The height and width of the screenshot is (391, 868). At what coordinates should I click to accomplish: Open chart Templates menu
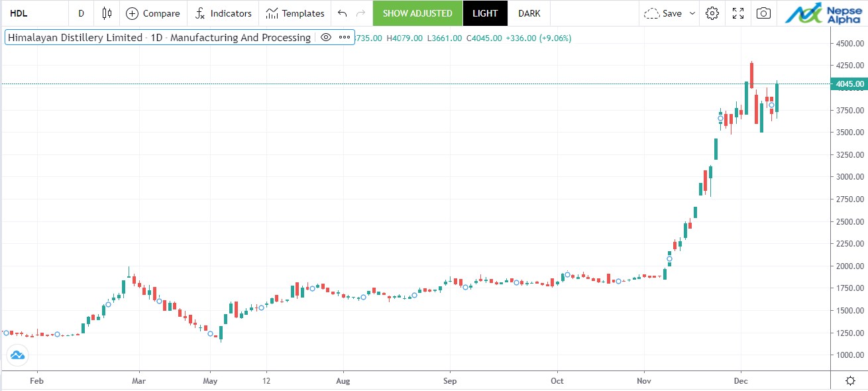click(x=296, y=13)
